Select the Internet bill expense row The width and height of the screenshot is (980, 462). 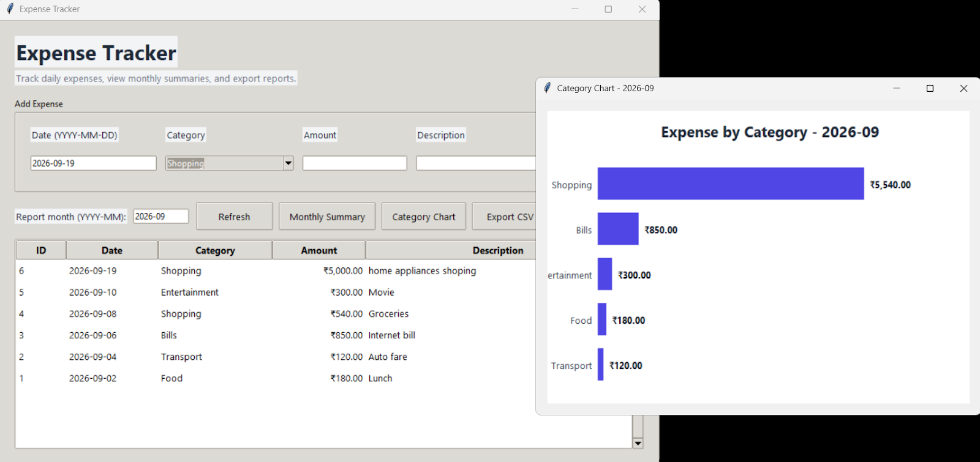(276, 335)
